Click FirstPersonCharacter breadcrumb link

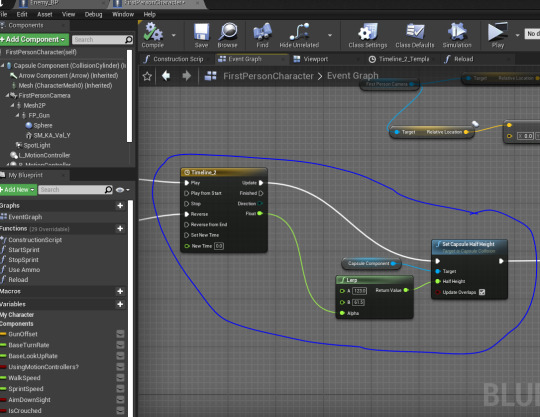268,76
